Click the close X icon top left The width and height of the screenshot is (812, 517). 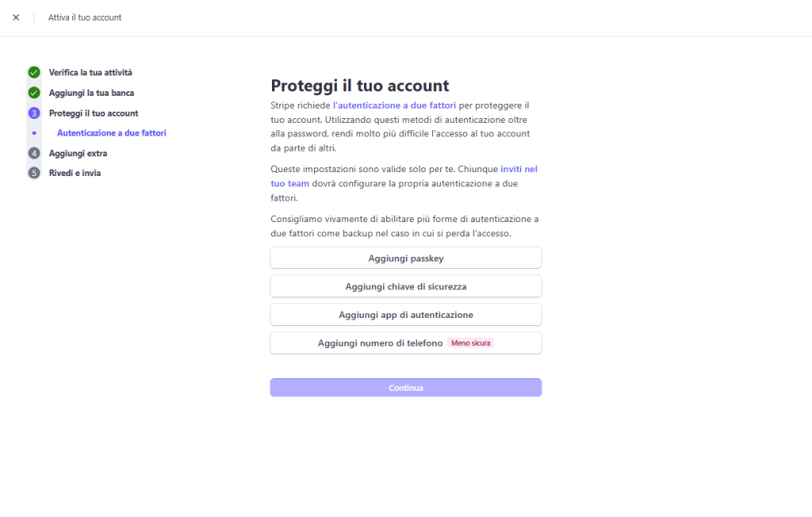[x=15, y=17]
